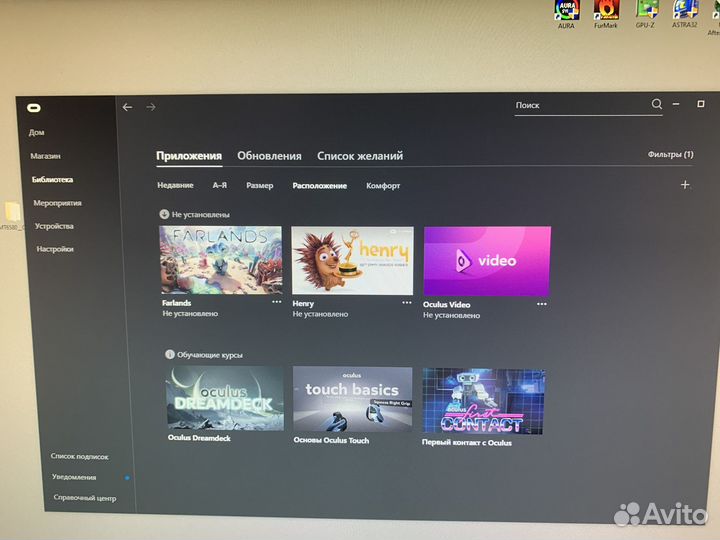Click the Первый контакт с Oculus title
720x540 pixels.
467,443
